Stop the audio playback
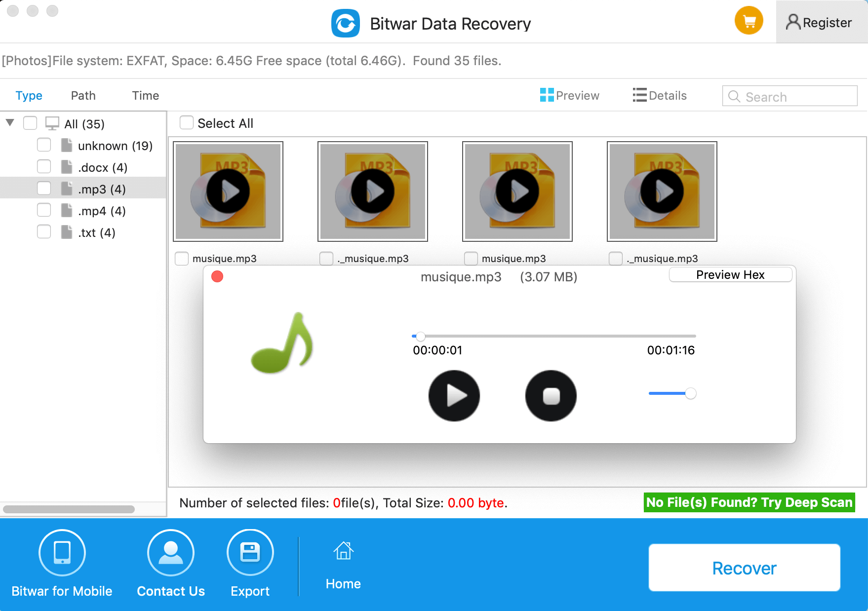Screen dimensions: 868x611 point(551,396)
